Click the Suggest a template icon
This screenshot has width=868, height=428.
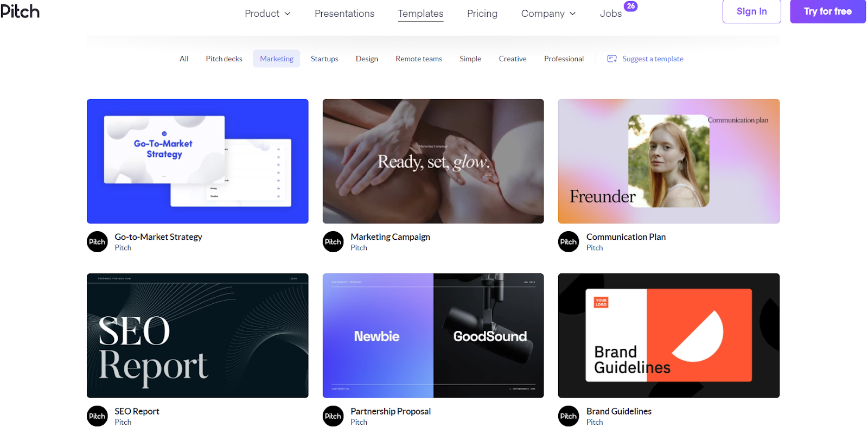coord(612,59)
